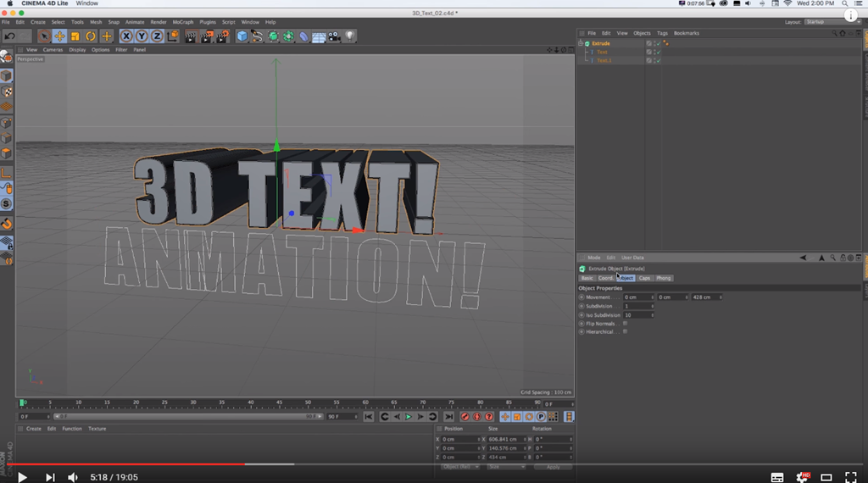Viewport: 868px width, 483px height.
Task: Activate the Move tool in top toolbar
Action: coord(59,36)
